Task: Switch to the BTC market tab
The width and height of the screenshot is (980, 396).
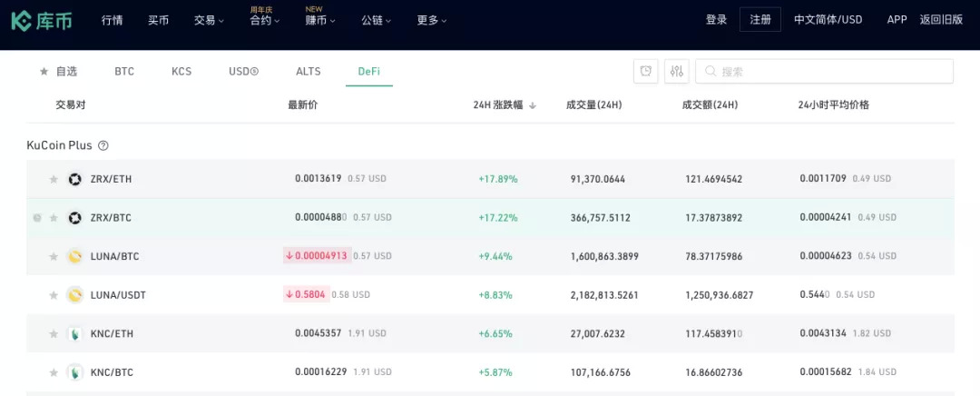Action: point(124,71)
